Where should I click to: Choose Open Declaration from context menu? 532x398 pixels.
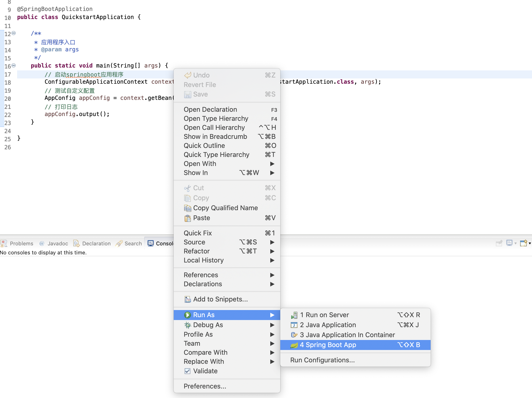pos(210,110)
